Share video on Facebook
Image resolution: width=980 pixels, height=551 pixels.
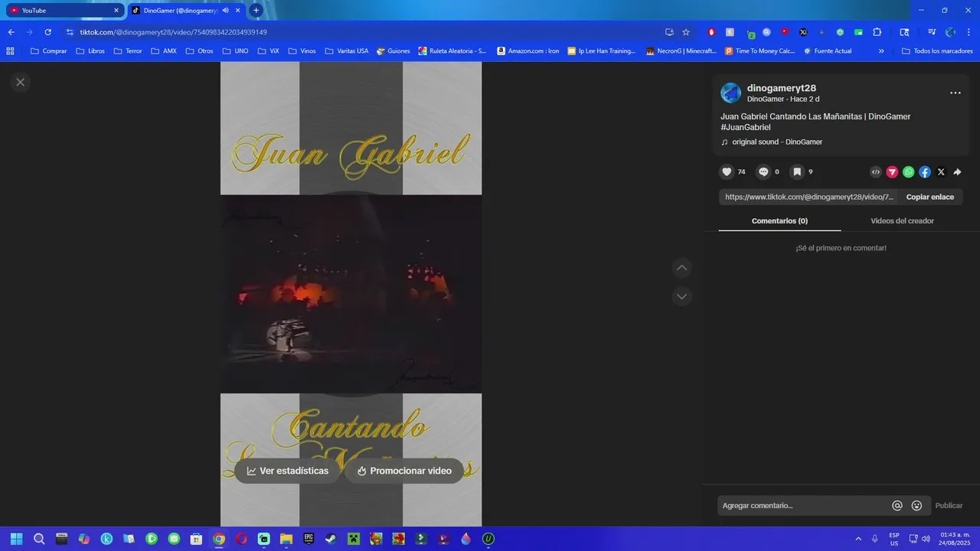(925, 172)
